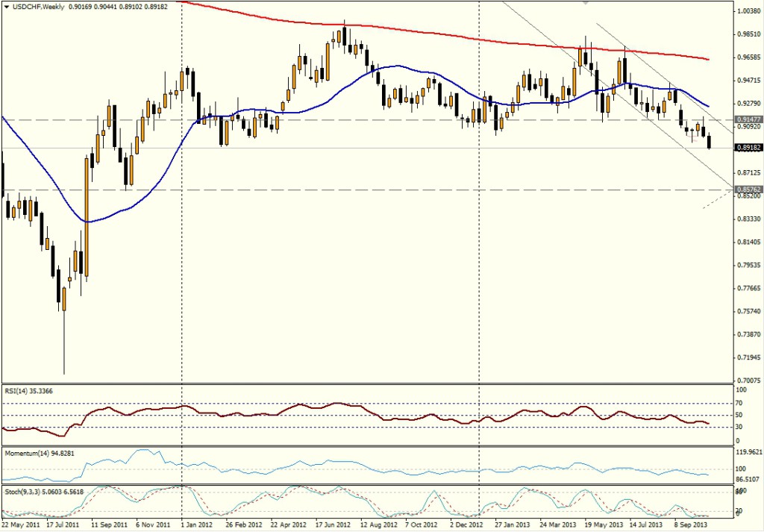Select the current price tag 0.89182
The width and height of the screenshot is (764, 532).
click(748, 148)
